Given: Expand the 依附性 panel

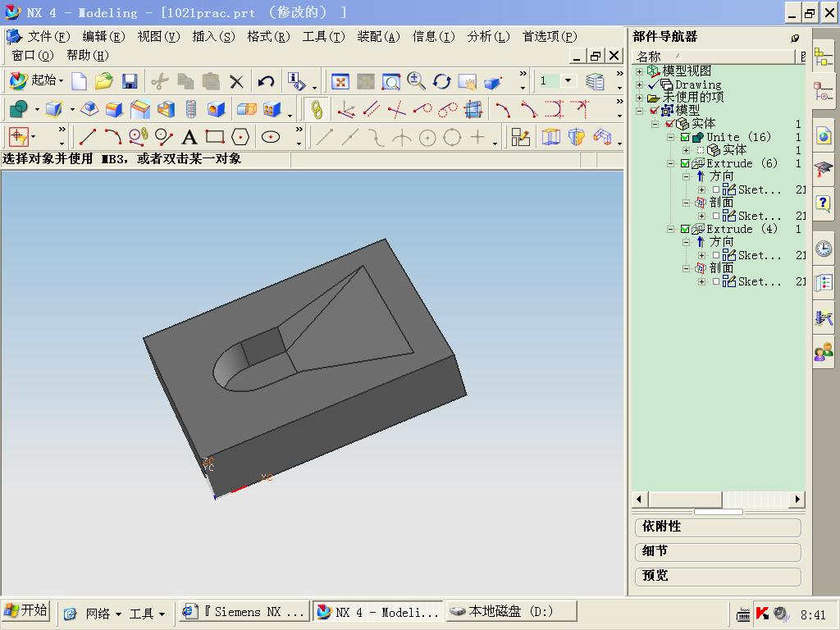Looking at the screenshot, I should (x=717, y=527).
